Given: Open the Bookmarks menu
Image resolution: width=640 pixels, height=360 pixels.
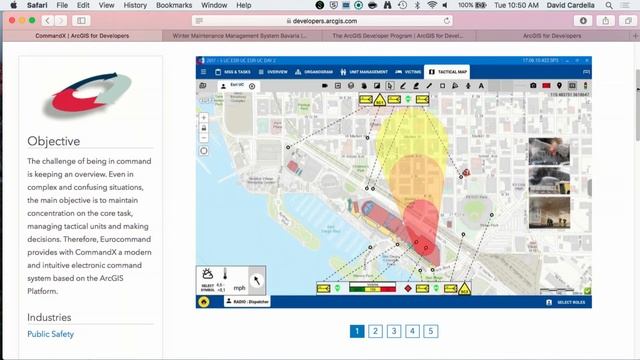Looking at the screenshot, I should pyautogui.click(x=174, y=5).
